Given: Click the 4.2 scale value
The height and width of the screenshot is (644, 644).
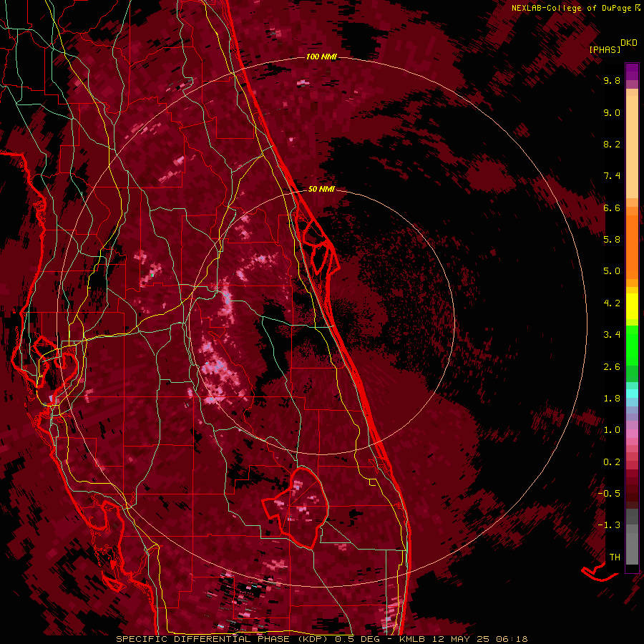Looking at the screenshot, I should point(612,303).
